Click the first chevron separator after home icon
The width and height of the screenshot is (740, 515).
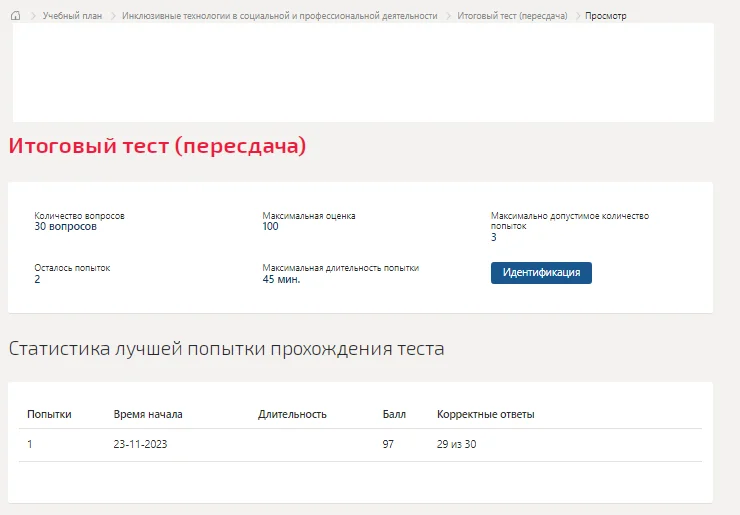pyautogui.click(x=33, y=16)
